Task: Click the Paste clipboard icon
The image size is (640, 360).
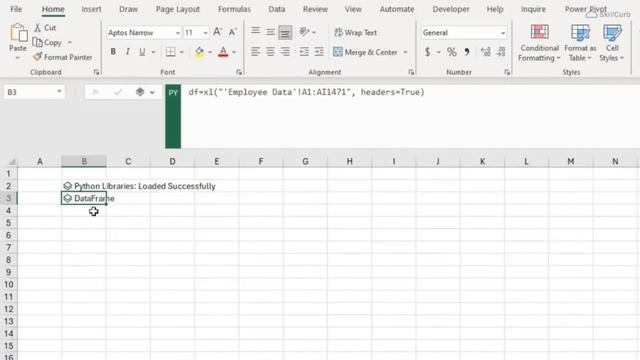Action: pyautogui.click(x=18, y=33)
